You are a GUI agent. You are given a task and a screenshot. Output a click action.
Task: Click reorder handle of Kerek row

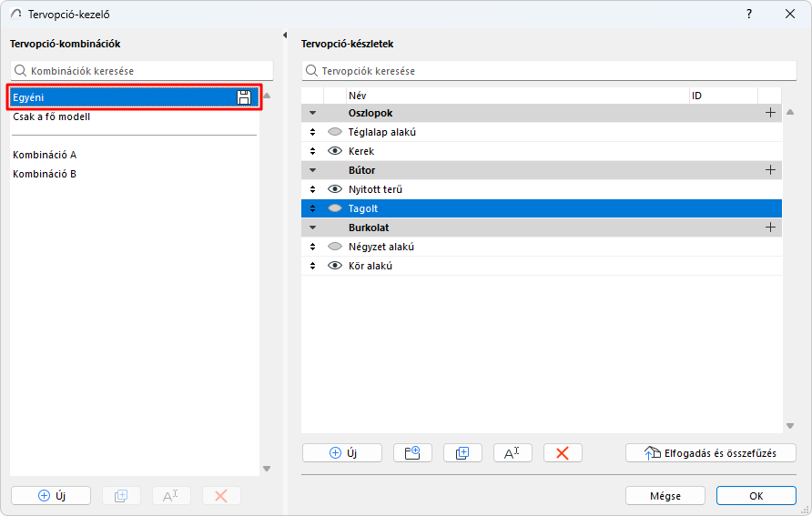312,151
